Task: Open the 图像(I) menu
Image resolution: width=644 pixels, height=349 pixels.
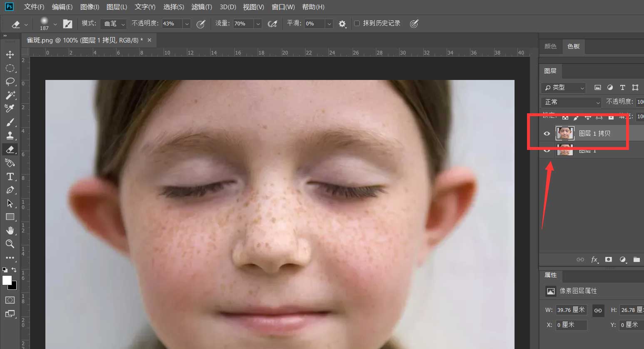Action: [x=90, y=7]
